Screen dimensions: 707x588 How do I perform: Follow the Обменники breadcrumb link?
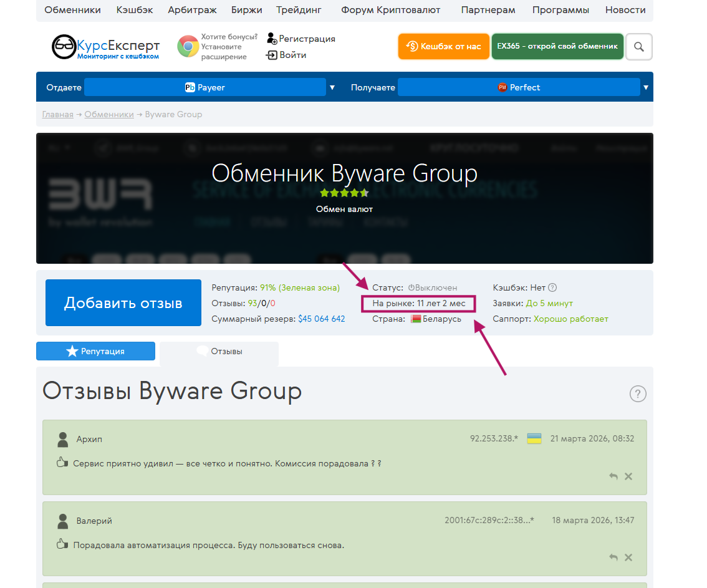point(109,115)
